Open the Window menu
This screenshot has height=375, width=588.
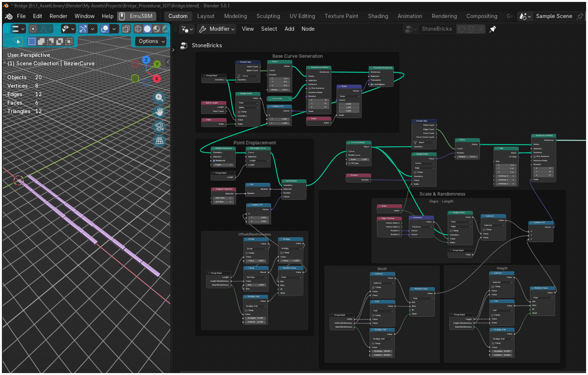pos(85,16)
